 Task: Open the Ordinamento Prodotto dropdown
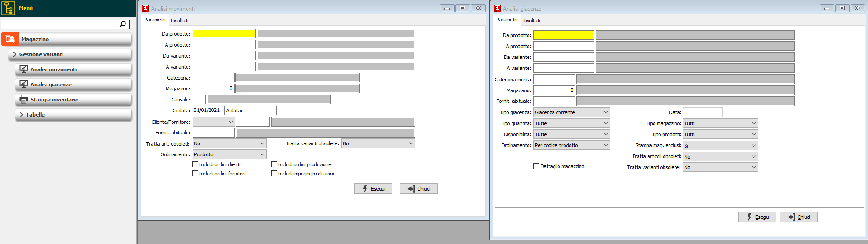coord(230,154)
